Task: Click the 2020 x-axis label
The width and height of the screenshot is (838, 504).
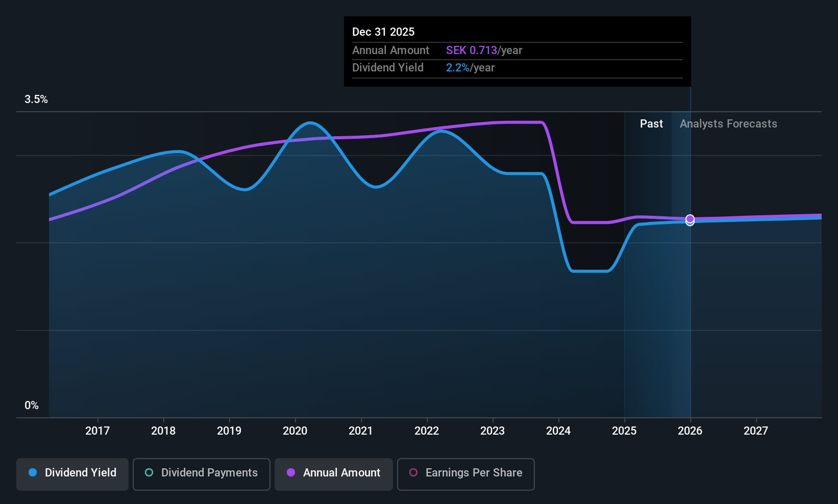Action: [x=295, y=431]
